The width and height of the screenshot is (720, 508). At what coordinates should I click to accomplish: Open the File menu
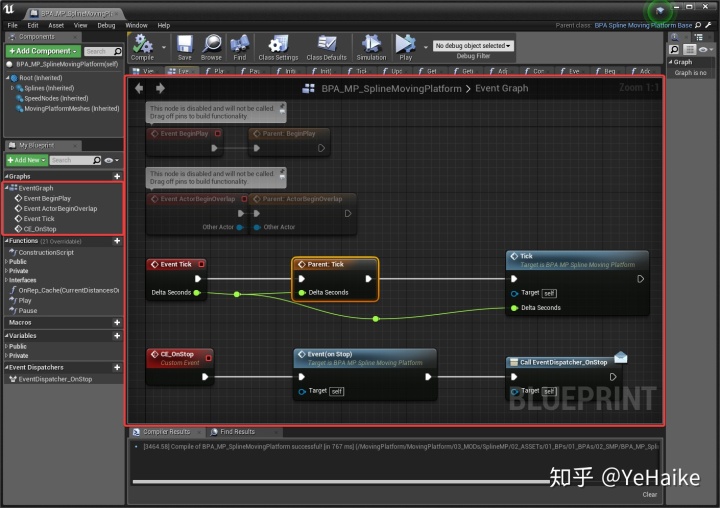[x=12, y=25]
